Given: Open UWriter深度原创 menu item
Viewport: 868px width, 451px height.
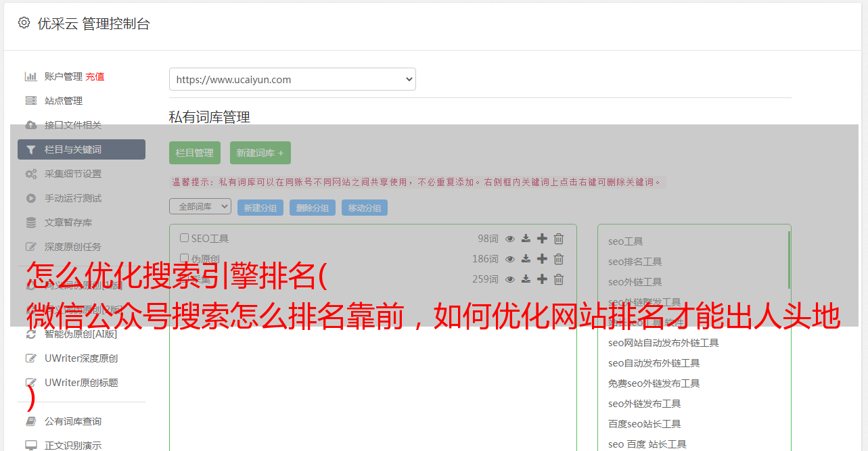Looking at the screenshot, I should (81, 358).
